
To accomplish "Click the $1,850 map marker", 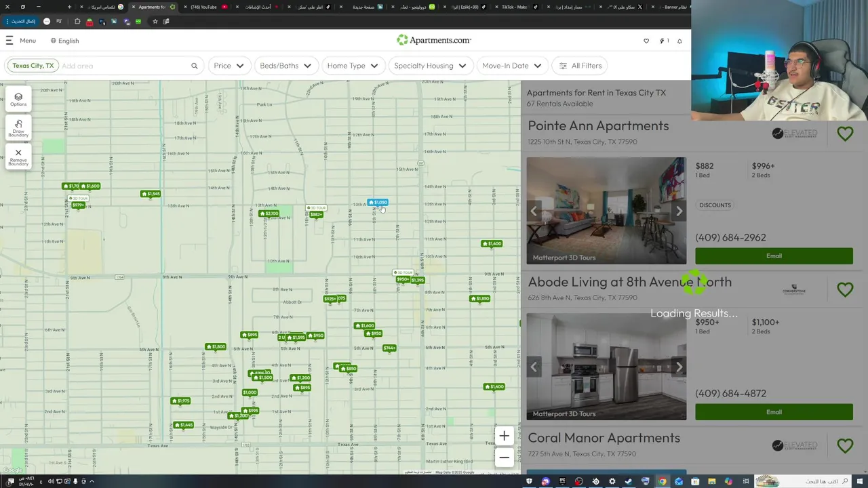I will click(480, 298).
